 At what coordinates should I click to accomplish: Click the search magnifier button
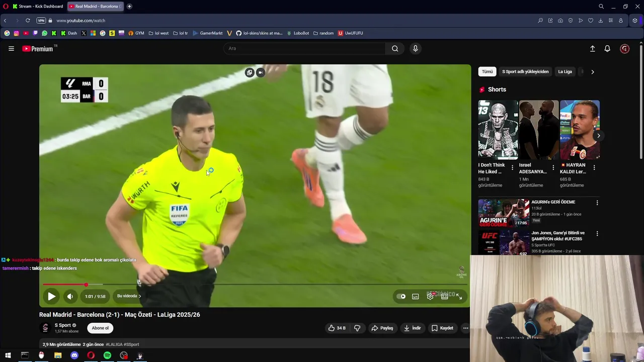tap(395, 49)
